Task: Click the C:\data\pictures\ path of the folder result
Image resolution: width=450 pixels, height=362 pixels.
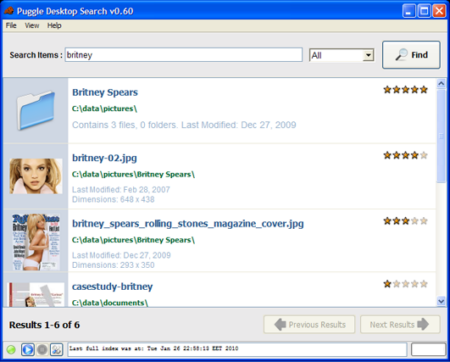Action: click(104, 109)
